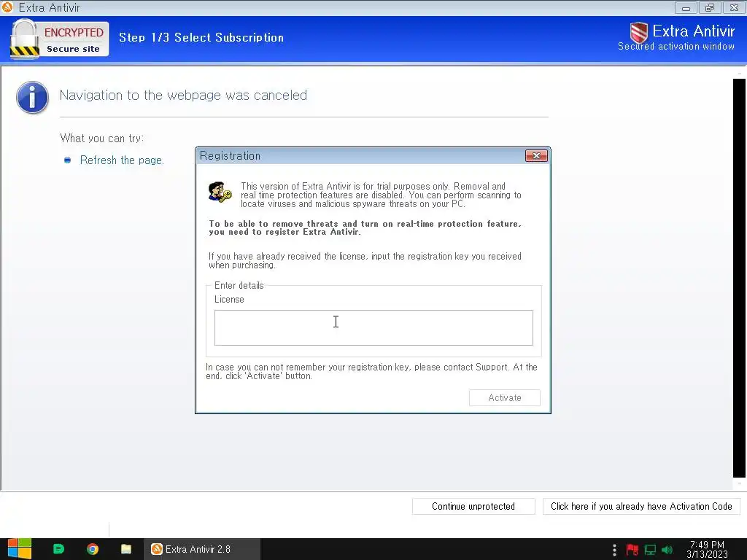Click the blue information icon
This screenshot has height=560, width=747.
[32, 97]
